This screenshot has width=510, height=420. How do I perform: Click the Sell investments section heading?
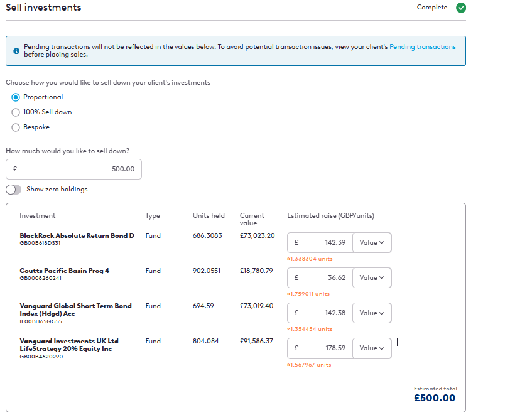pos(43,8)
